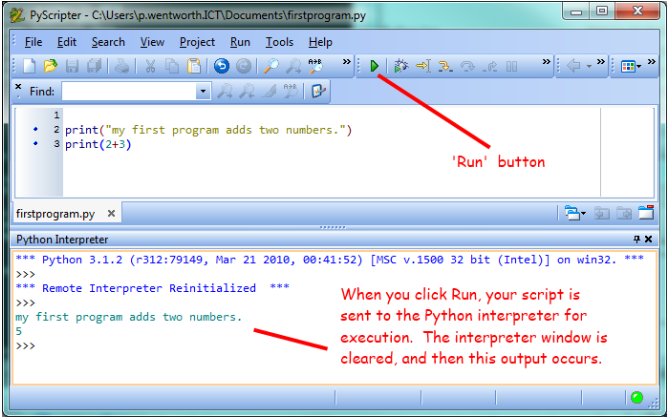The height and width of the screenshot is (419, 670).
Task: Click the New file icon
Action: tap(29, 66)
